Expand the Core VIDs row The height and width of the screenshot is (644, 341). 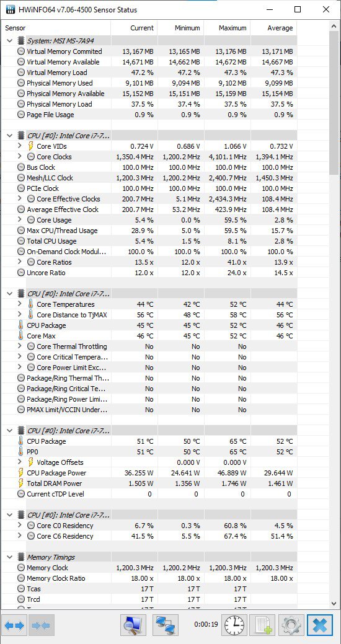point(20,146)
